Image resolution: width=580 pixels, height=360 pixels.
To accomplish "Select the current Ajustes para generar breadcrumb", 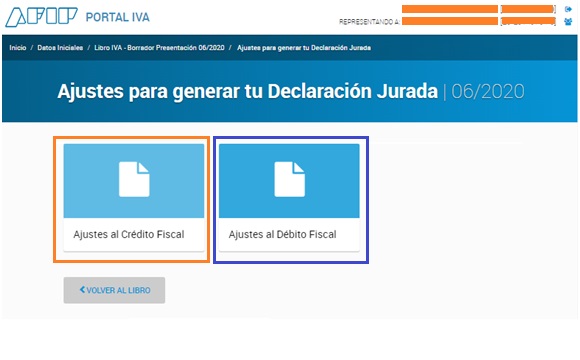I will coord(304,48).
